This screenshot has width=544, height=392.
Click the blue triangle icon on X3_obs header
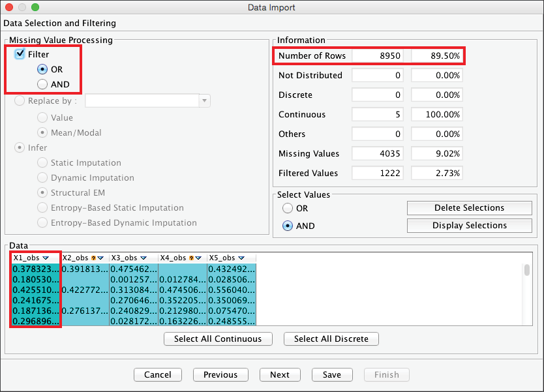coord(144,258)
